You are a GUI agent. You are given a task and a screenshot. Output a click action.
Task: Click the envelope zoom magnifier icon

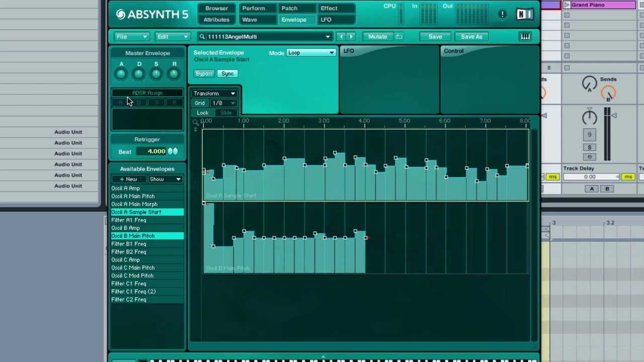pos(196,122)
